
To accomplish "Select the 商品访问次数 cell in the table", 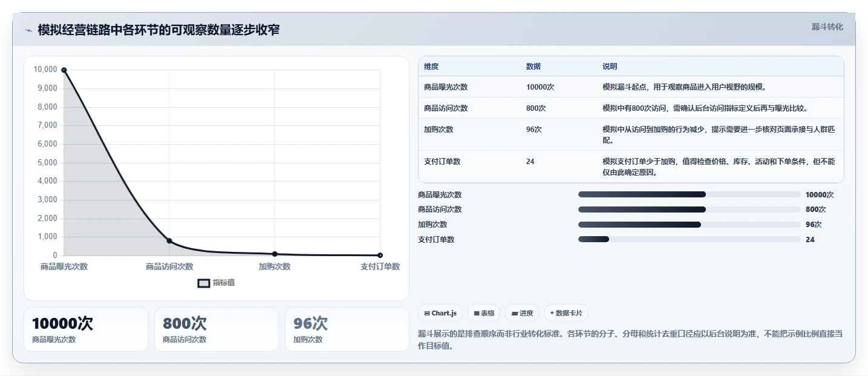I will pos(446,108).
